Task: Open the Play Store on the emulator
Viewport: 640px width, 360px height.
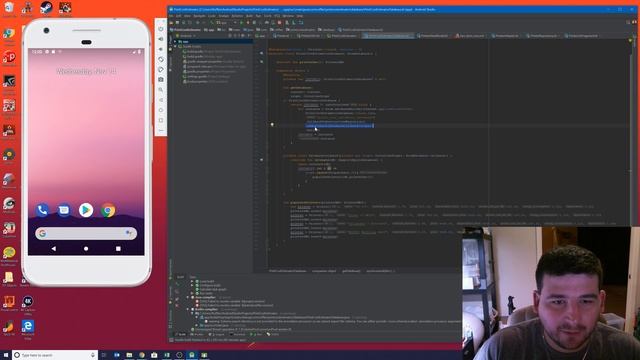Action: click(x=86, y=210)
